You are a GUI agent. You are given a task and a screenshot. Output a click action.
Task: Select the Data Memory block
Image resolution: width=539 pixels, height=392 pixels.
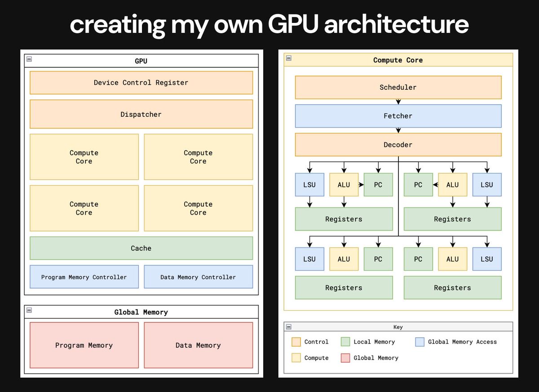pyautogui.click(x=198, y=345)
